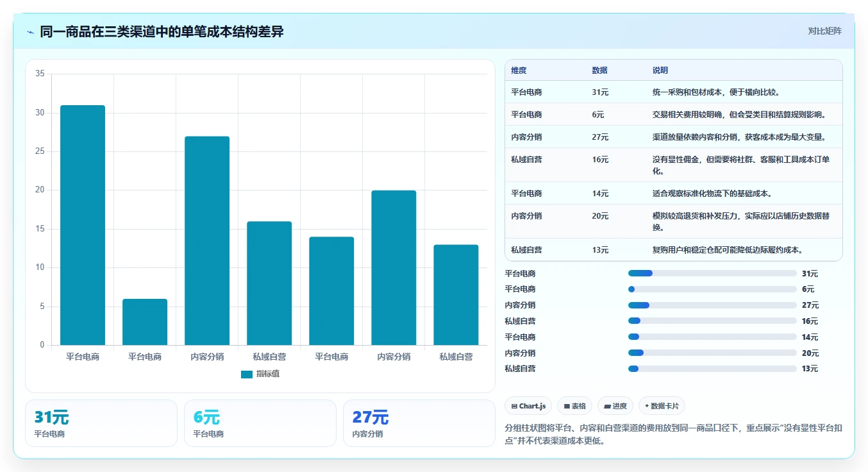This screenshot has width=868, height=472.
Task: Select the Chart.js chip
Action: tap(528, 406)
